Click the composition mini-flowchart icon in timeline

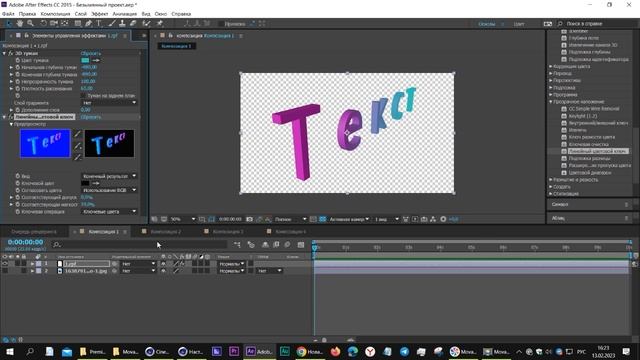[237, 244]
